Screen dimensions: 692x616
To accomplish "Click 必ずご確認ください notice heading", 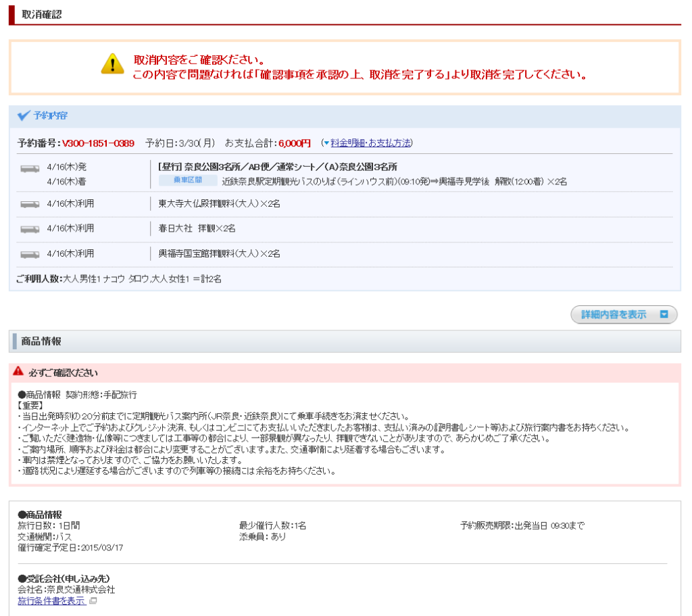I will coord(63,373).
